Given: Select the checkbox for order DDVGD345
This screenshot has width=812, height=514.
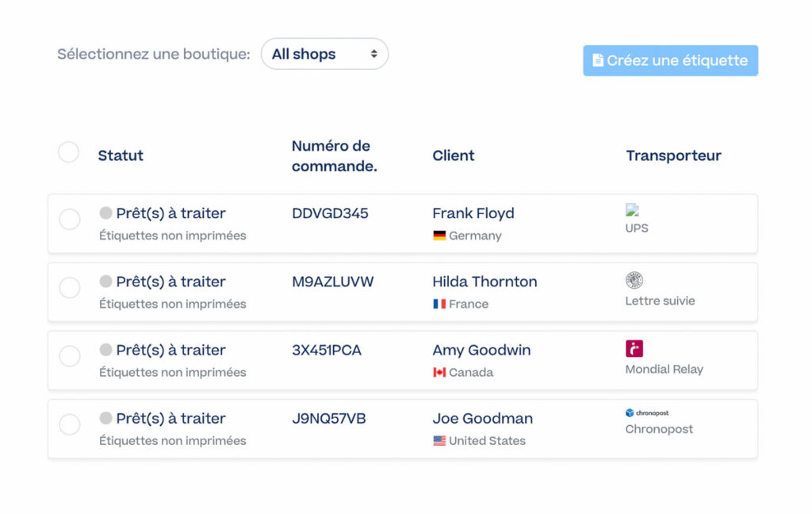Looking at the screenshot, I should coord(70,220).
